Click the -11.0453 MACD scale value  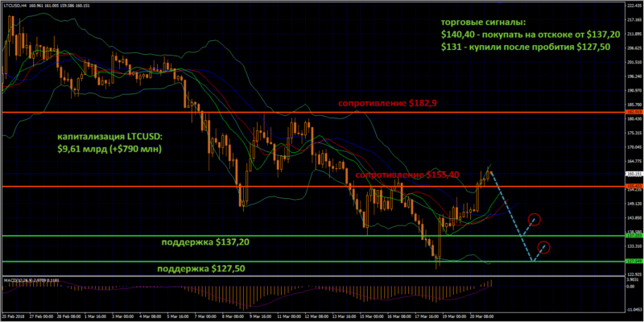point(633,310)
